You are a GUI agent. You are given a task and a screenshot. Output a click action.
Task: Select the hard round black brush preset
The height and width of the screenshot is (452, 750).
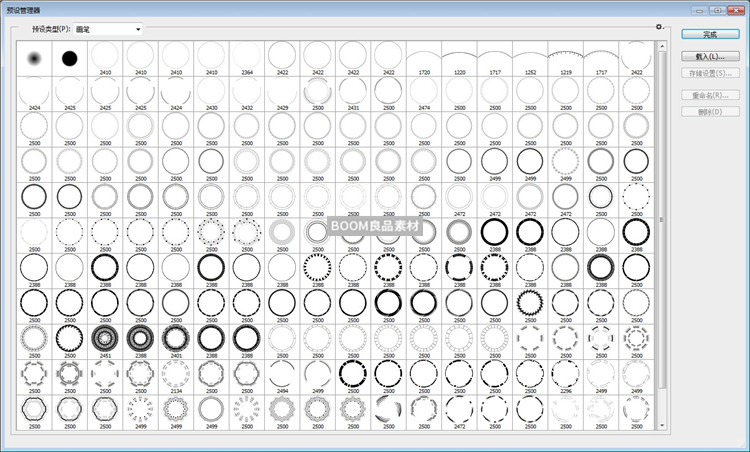70,58
